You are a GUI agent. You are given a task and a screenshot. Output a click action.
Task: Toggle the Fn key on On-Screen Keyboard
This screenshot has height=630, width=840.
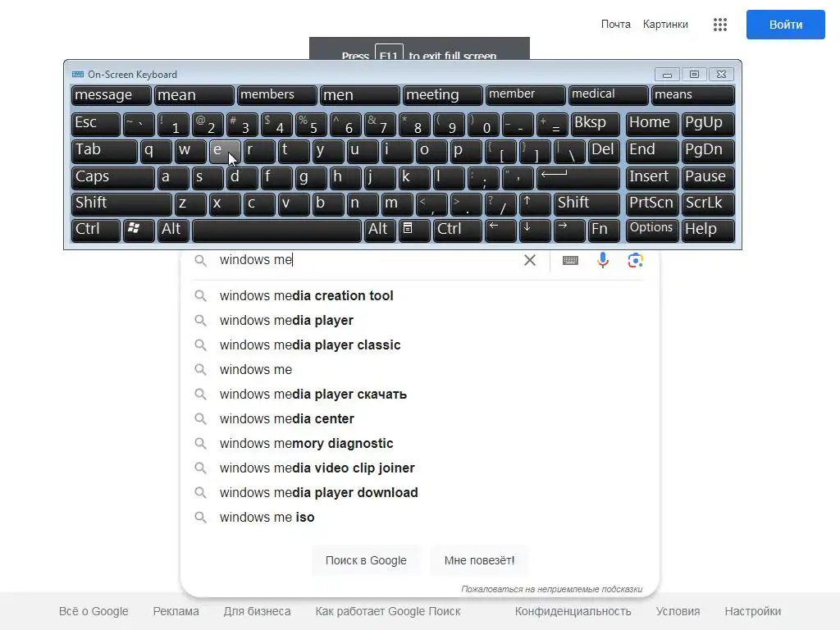(x=604, y=230)
